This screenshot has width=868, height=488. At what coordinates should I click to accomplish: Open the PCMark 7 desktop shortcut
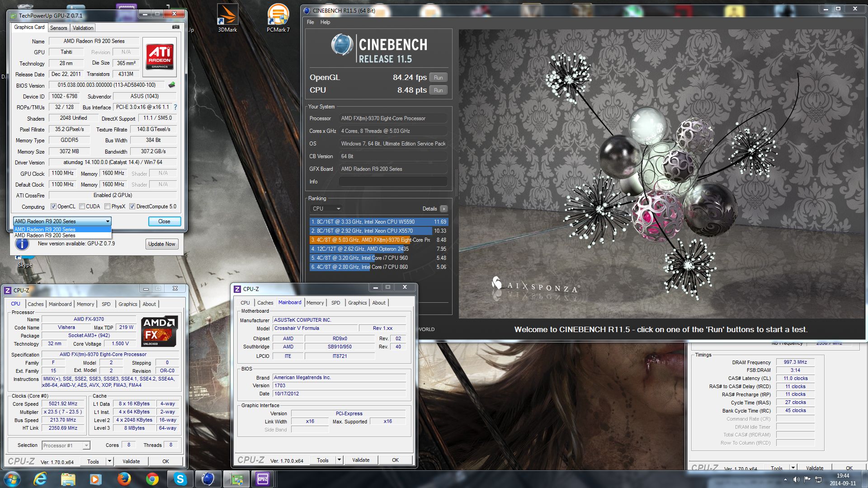[278, 19]
